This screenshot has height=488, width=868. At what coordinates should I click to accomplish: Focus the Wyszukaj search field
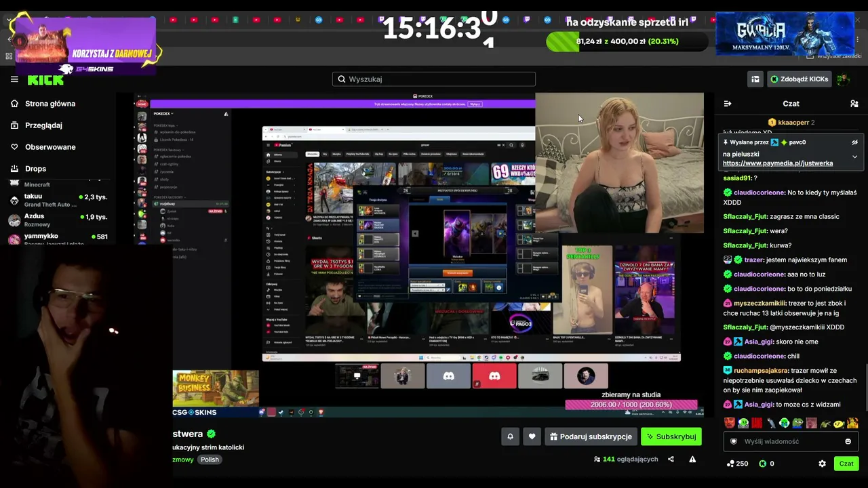434,79
